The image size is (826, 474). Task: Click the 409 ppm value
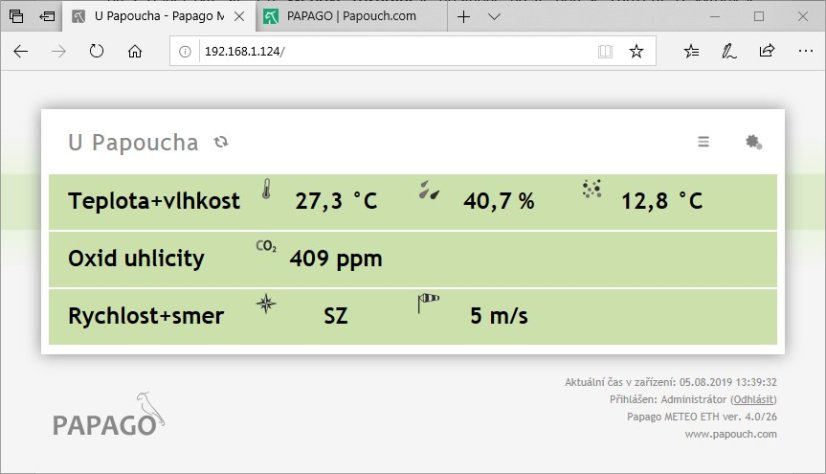(x=336, y=259)
